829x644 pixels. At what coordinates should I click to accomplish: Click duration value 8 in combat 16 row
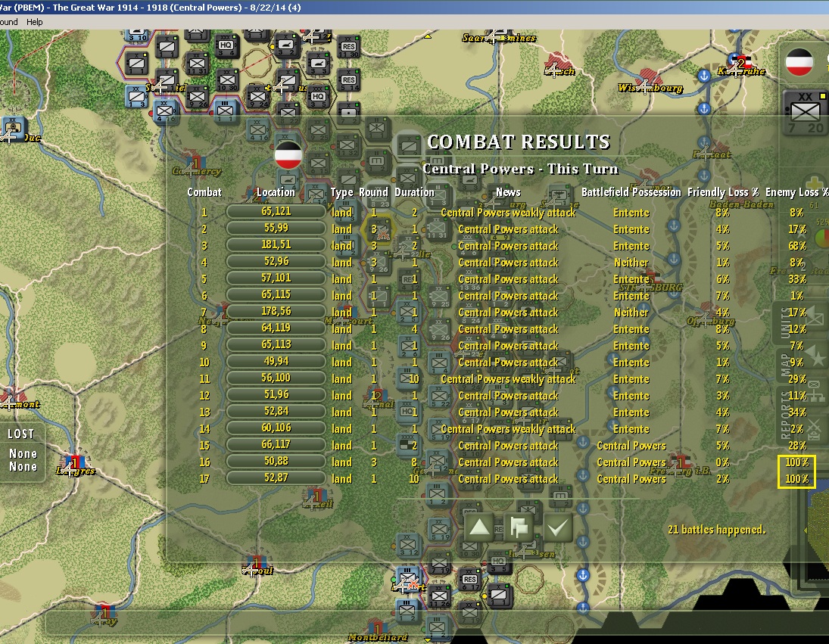coord(414,462)
